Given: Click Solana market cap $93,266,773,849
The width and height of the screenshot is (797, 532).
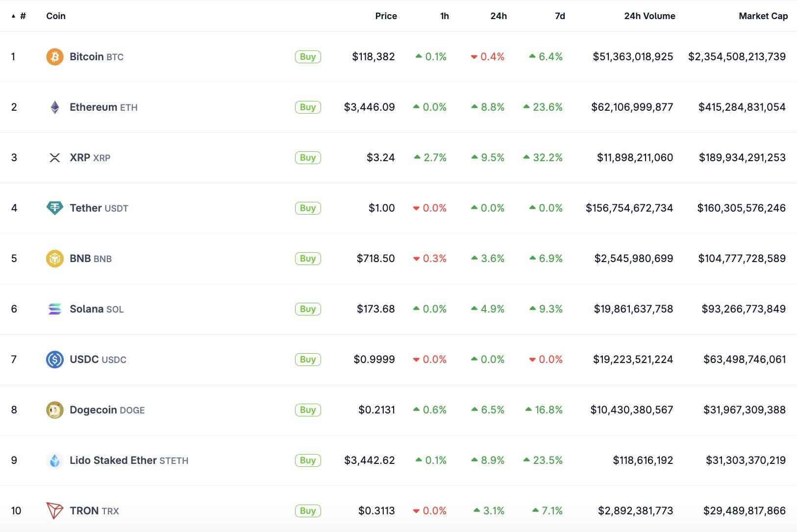Looking at the screenshot, I should point(744,309).
